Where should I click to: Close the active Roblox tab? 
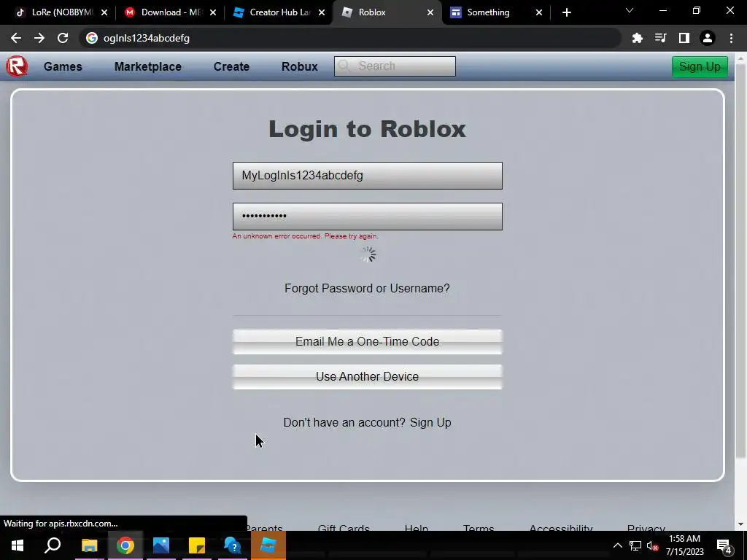click(430, 12)
